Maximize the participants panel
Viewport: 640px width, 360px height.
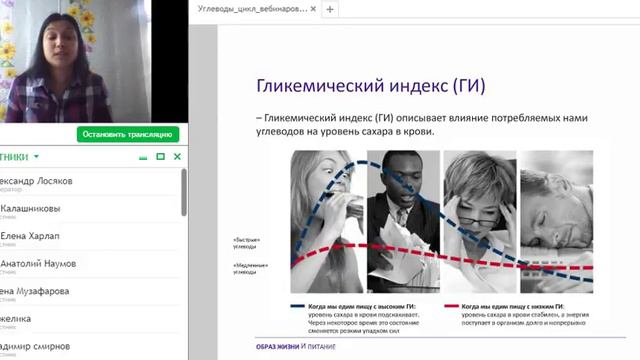160,156
